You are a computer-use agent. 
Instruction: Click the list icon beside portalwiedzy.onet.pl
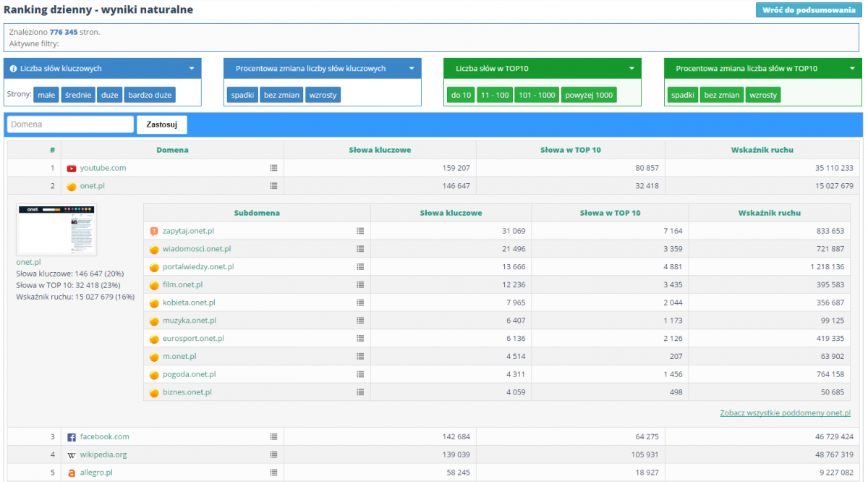click(360, 267)
